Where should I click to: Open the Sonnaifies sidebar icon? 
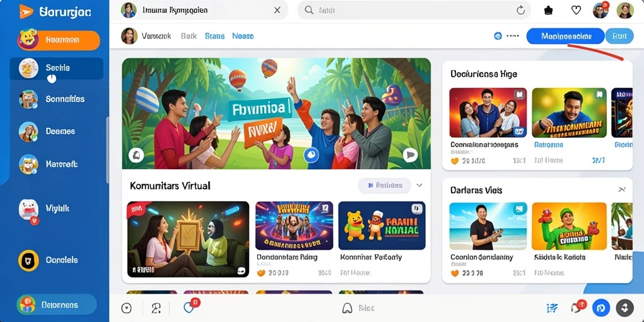tap(28, 99)
